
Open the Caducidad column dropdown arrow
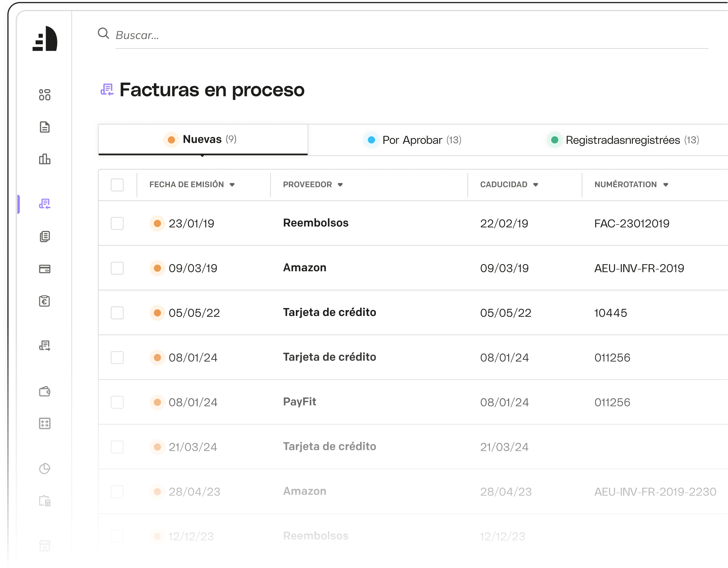point(536,185)
